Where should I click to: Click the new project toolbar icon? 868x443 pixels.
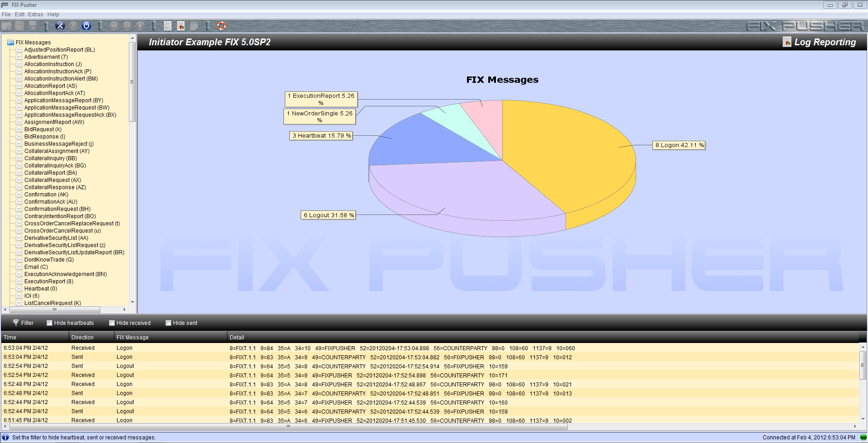pos(6,26)
